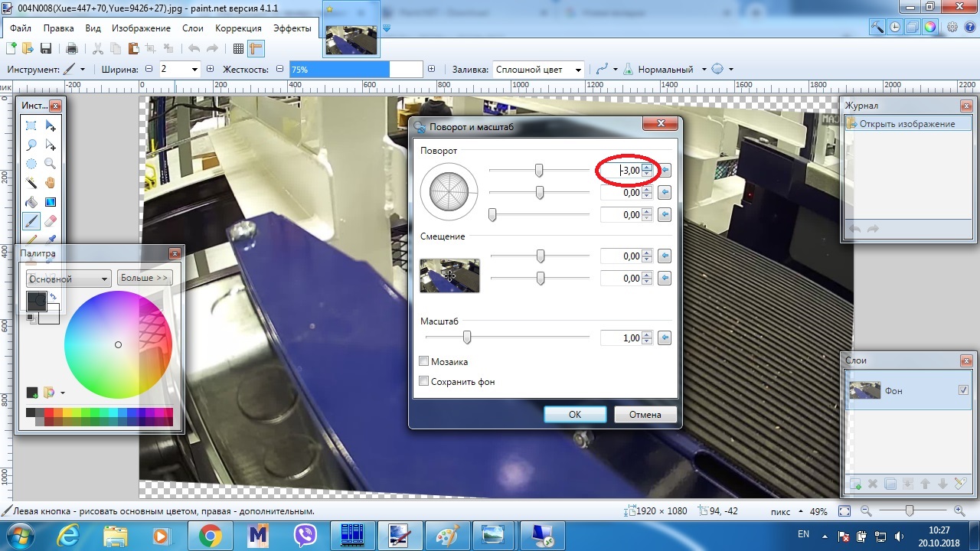The image size is (980, 551).
Task: Pick a color on the color wheel
Action: pyautogui.click(x=118, y=344)
